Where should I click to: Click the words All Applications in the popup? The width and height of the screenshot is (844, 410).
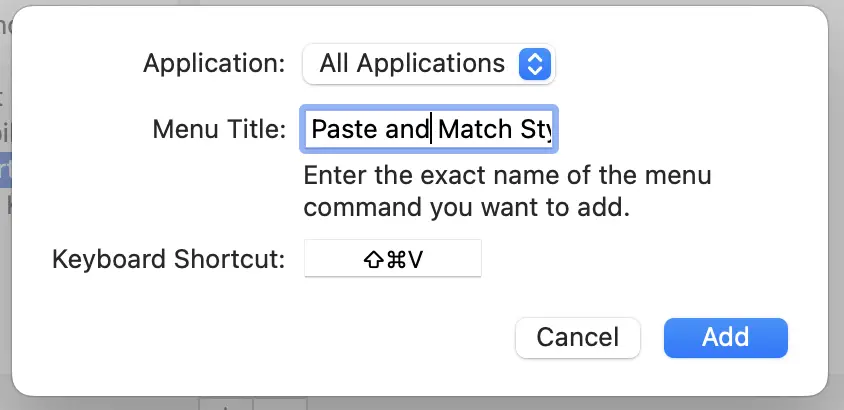pyautogui.click(x=412, y=64)
